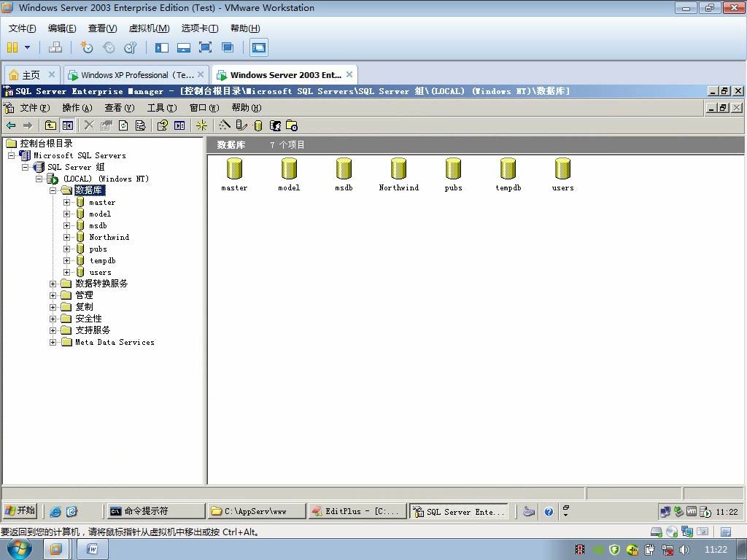Click the VMware Tools tray icon in guest
Viewport: 747px width, 560px height.
click(692, 511)
